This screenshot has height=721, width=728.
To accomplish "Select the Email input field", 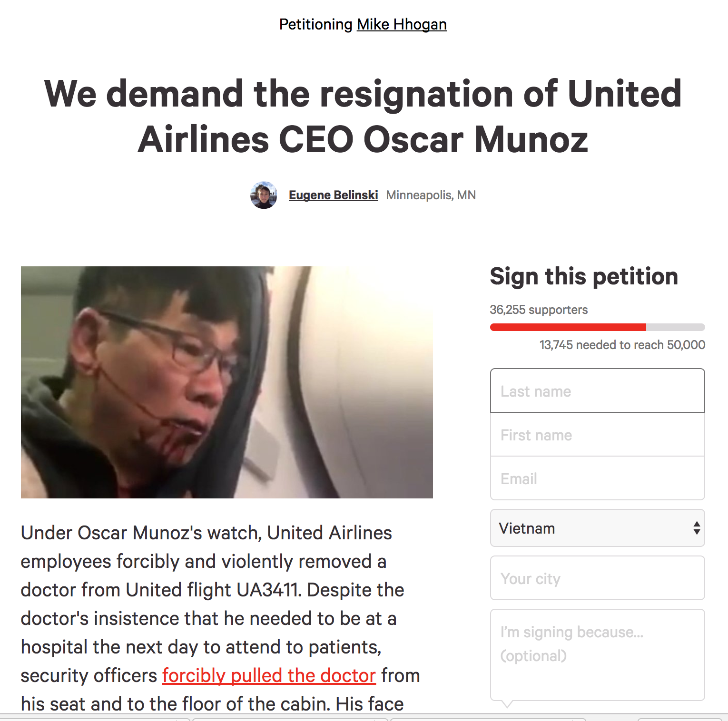I will [597, 478].
